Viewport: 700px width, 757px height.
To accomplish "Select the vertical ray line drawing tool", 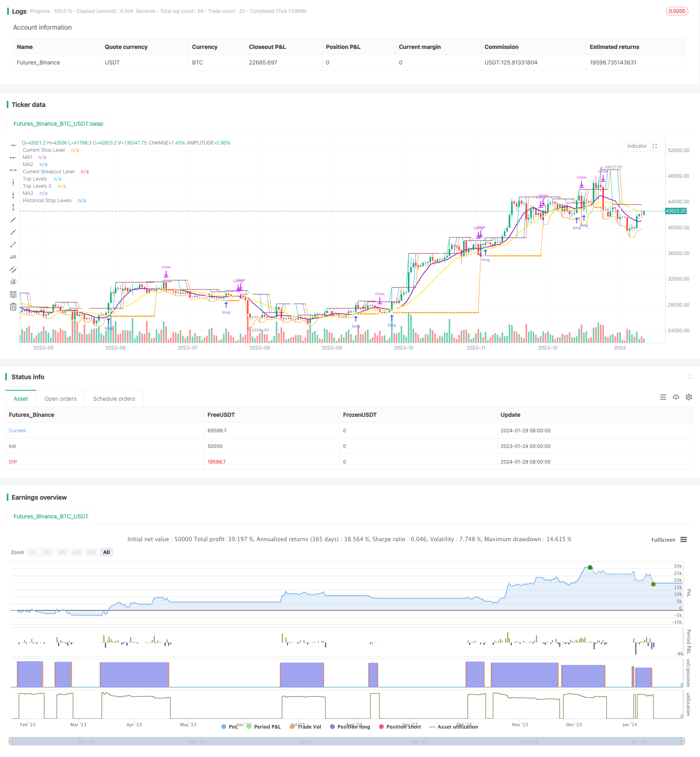I will point(13,195).
